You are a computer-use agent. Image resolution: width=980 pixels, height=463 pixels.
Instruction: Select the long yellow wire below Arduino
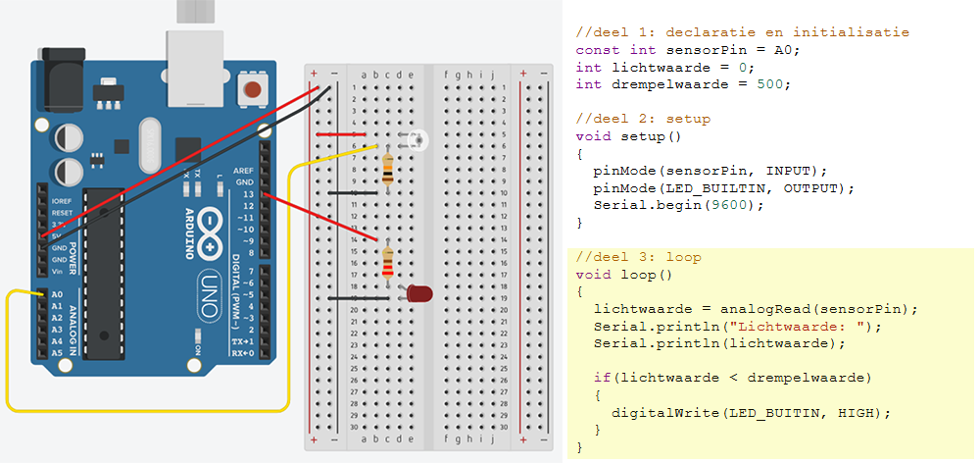pyautogui.click(x=147, y=408)
